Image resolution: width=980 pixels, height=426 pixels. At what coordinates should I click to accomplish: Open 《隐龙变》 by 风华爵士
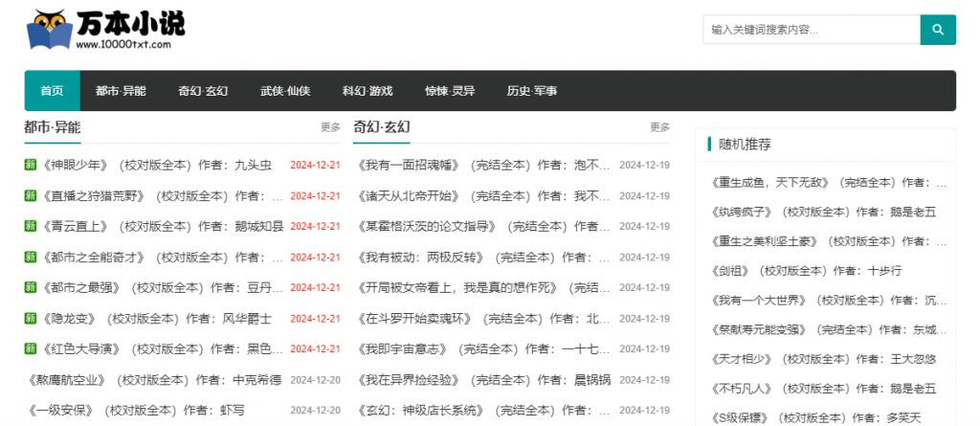pyautogui.click(x=156, y=319)
